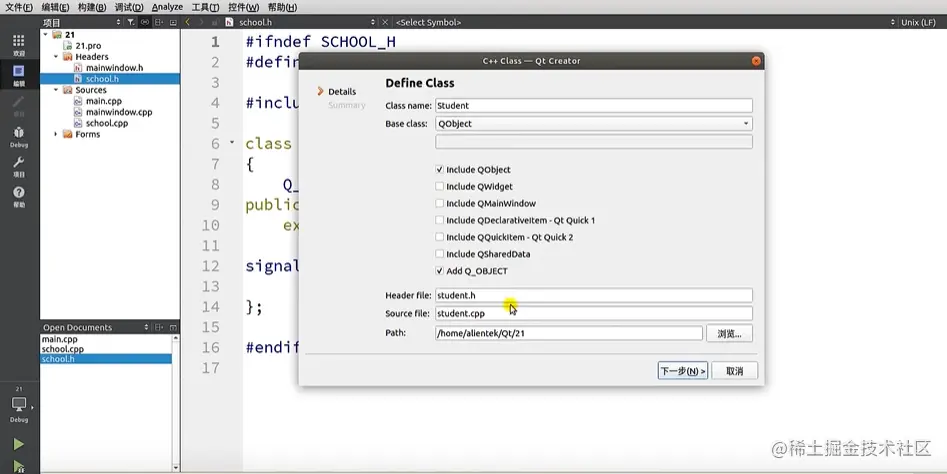The width and height of the screenshot is (947, 474).
Task: Check Include QWidget checkbox
Action: [x=440, y=187]
